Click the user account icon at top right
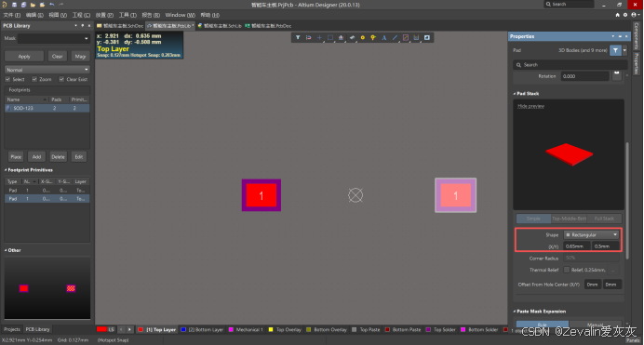 634,15
